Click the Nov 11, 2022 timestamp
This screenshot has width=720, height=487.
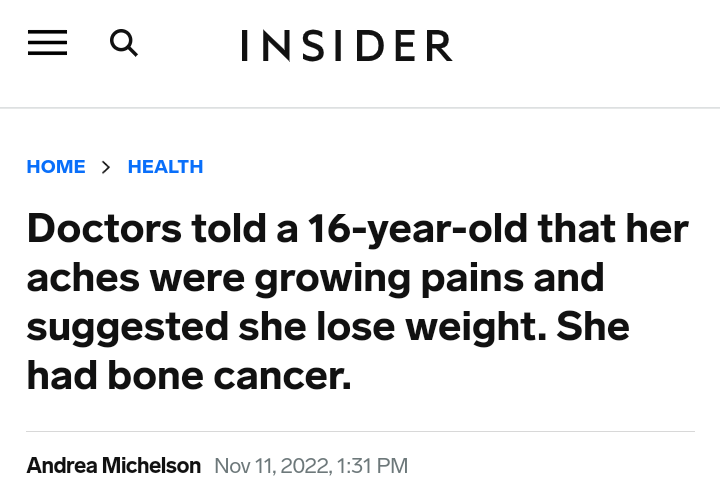click(311, 465)
